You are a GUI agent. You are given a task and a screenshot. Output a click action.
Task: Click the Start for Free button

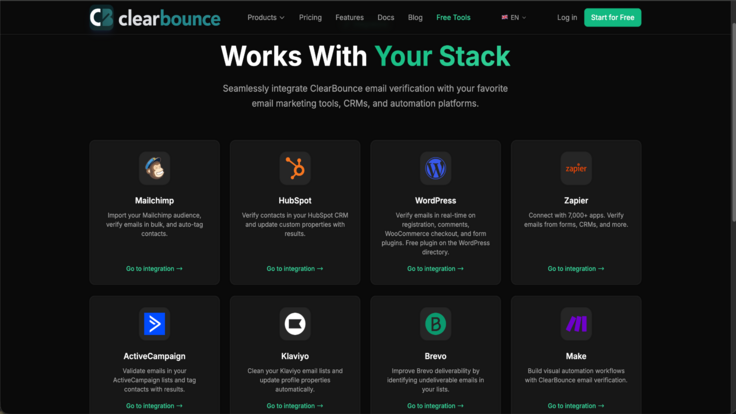click(x=613, y=17)
